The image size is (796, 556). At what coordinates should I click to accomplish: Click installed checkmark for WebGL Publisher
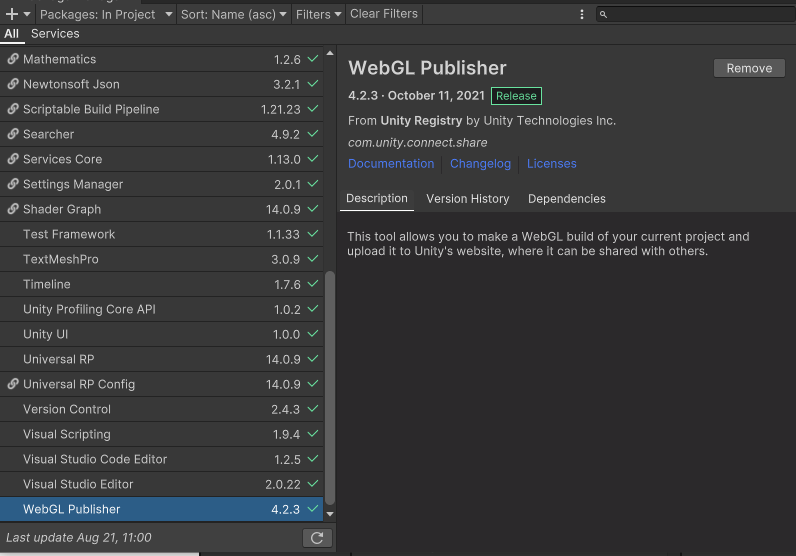click(313, 509)
